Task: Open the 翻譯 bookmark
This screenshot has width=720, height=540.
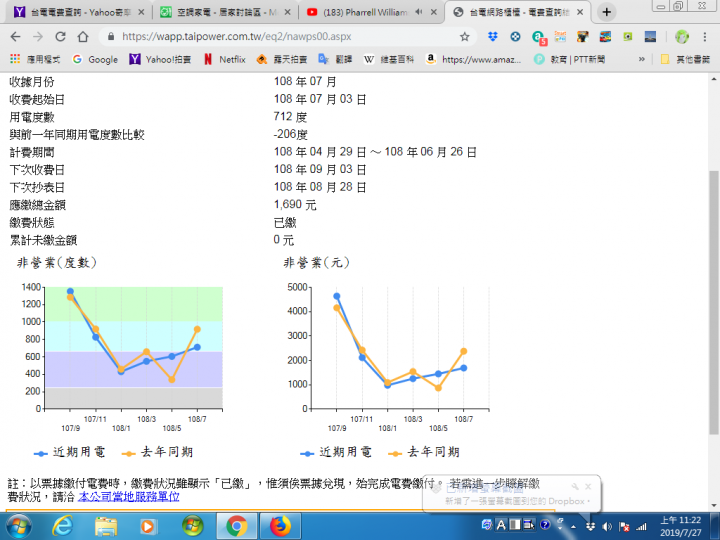Action: 335,59
